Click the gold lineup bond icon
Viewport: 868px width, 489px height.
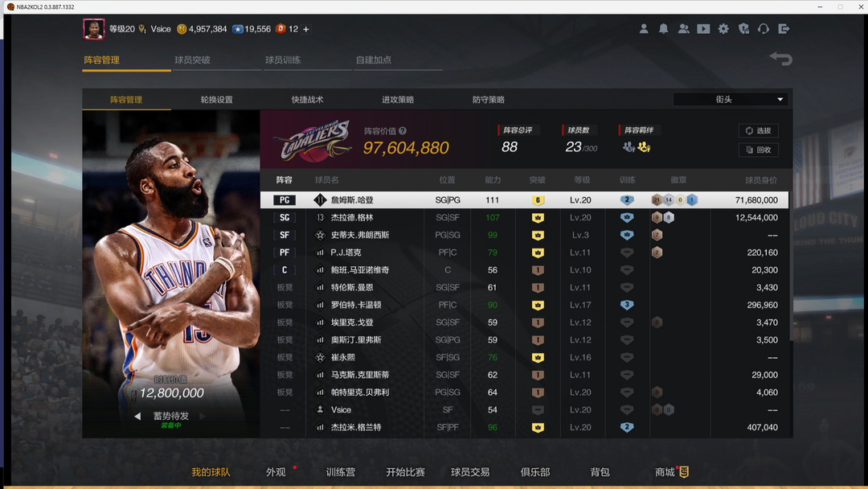(644, 147)
